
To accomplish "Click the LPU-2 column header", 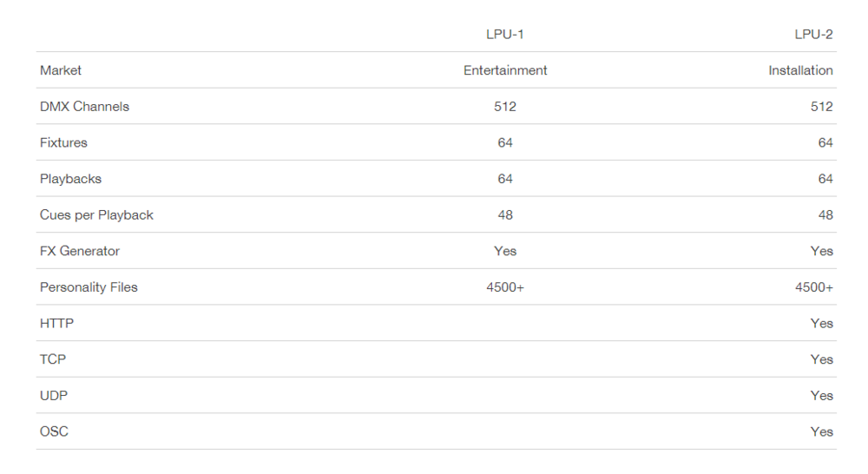I will (x=813, y=35).
